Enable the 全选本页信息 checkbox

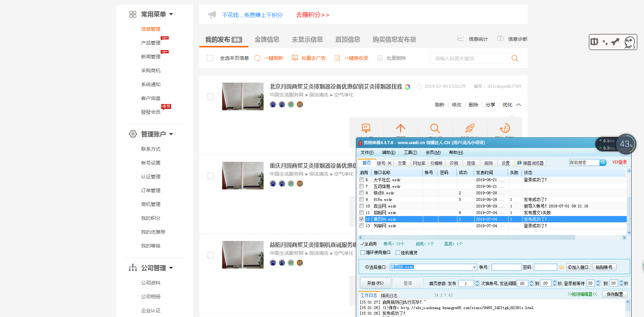[x=210, y=58]
